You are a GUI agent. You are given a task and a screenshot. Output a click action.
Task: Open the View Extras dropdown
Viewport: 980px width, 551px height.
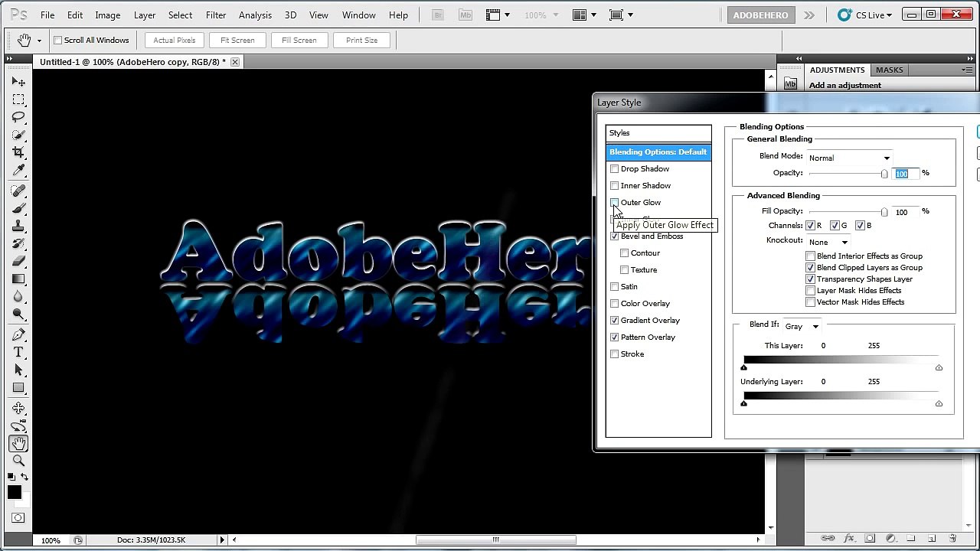pos(498,15)
